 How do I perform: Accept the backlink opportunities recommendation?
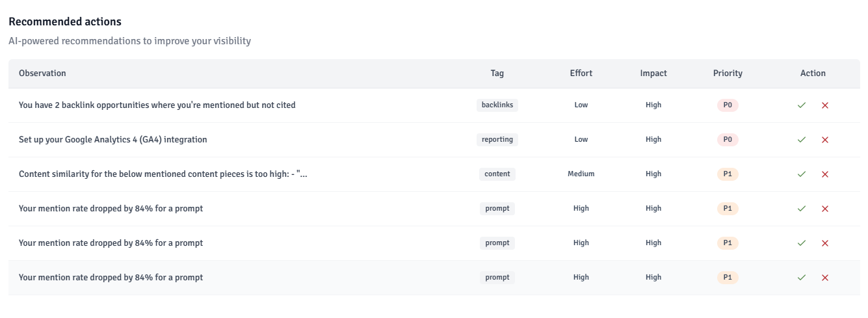click(x=802, y=105)
